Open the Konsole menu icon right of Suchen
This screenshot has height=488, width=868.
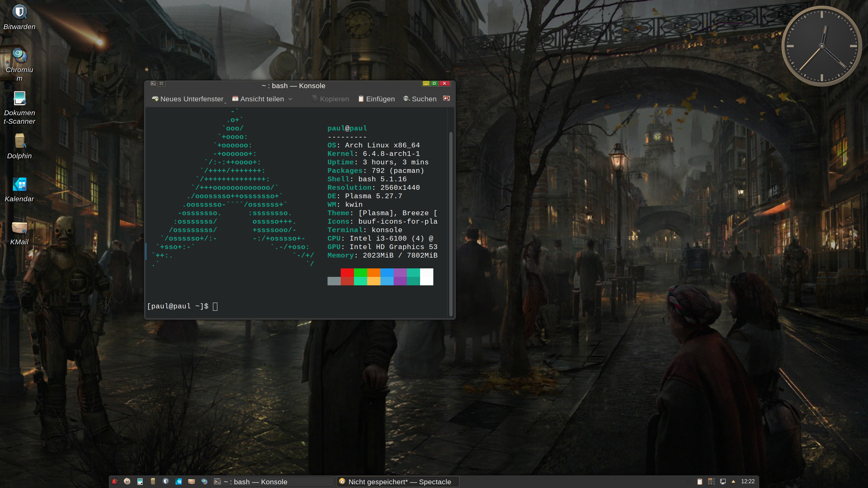447,99
